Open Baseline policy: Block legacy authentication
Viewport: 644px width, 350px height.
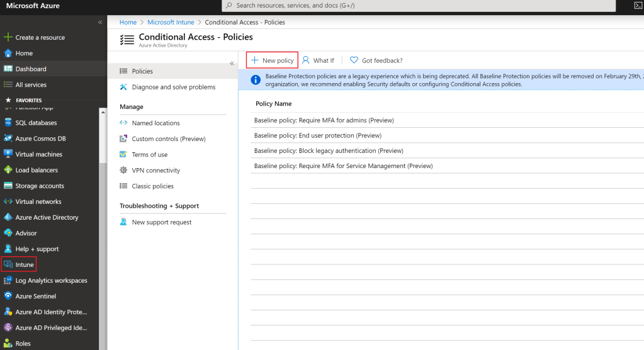click(x=328, y=151)
